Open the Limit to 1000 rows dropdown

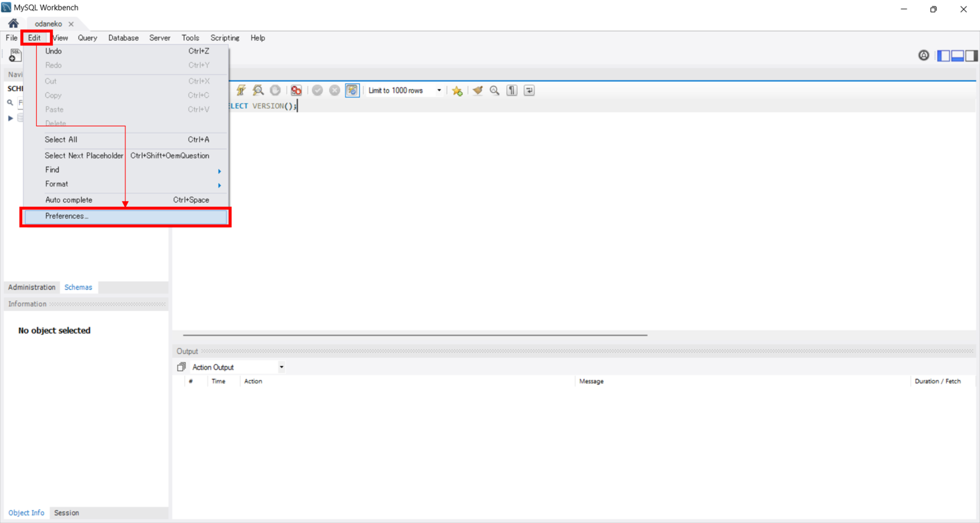(438, 90)
